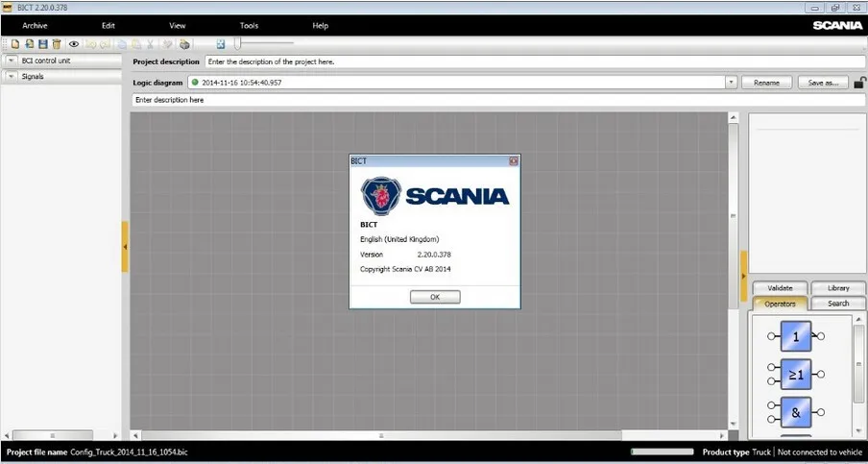
Task: Collapse the left panel using yellow handle
Action: coord(125,247)
